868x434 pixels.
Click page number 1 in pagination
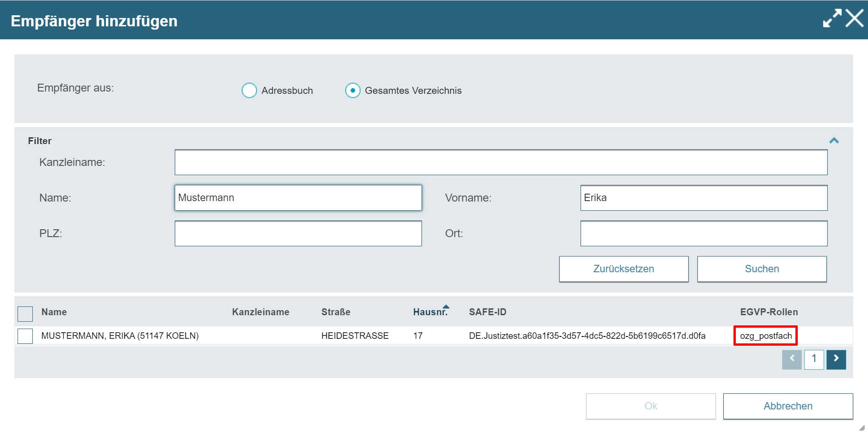[814, 359]
